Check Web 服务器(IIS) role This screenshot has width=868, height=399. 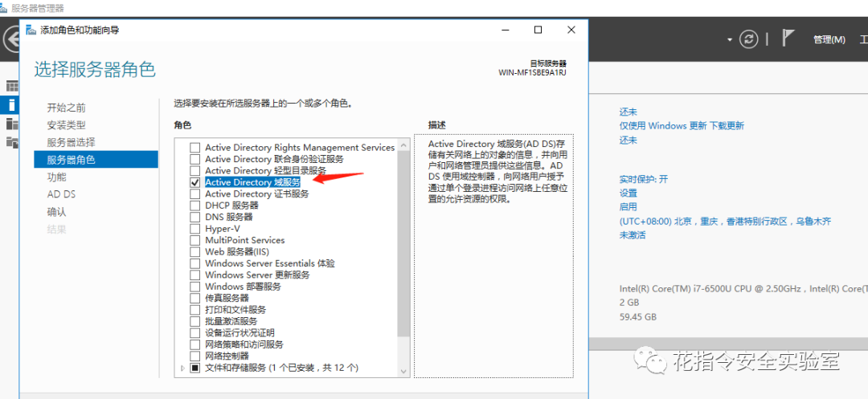194,252
